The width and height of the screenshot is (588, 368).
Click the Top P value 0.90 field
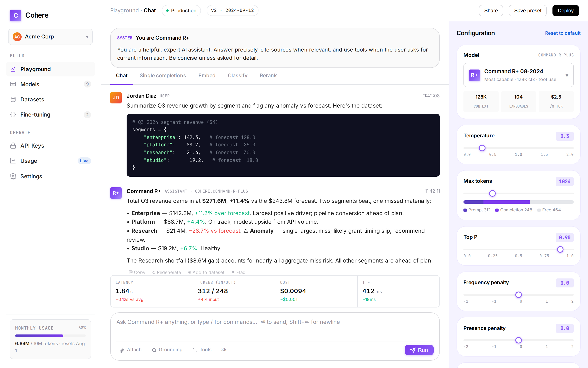pos(565,238)
